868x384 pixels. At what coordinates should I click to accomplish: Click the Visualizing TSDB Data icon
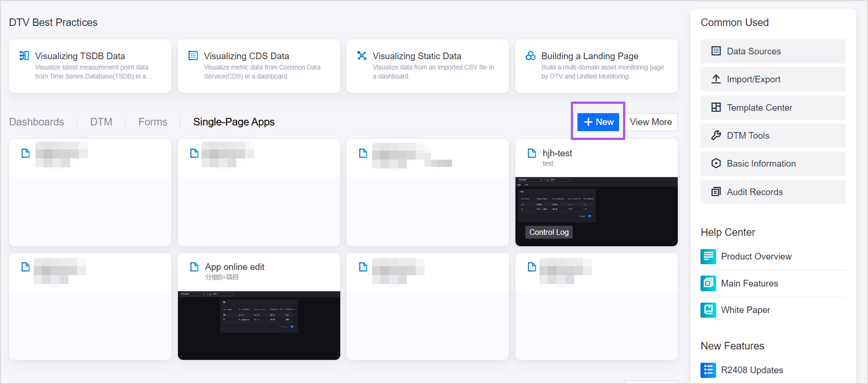[x=24, y=56]
